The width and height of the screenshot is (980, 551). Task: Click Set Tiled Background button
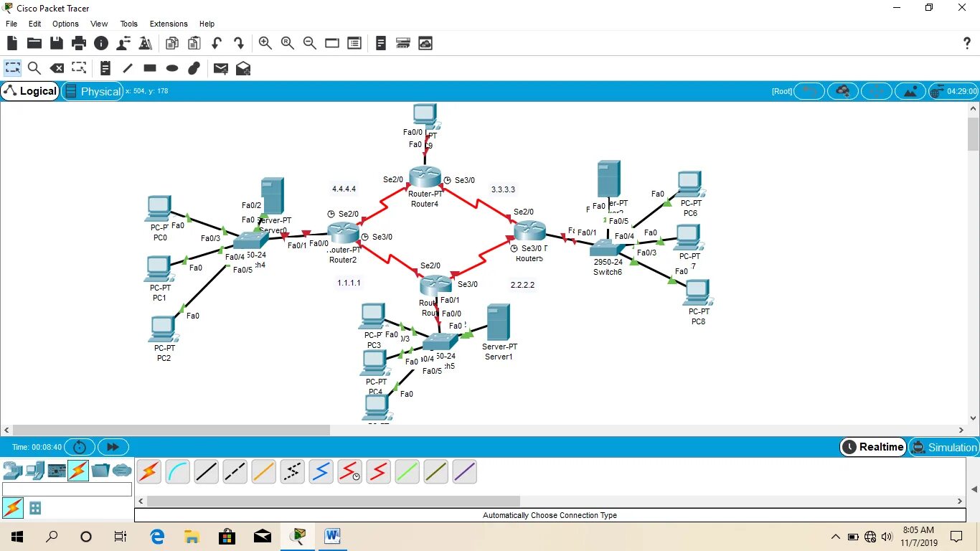tap(910, 91)
